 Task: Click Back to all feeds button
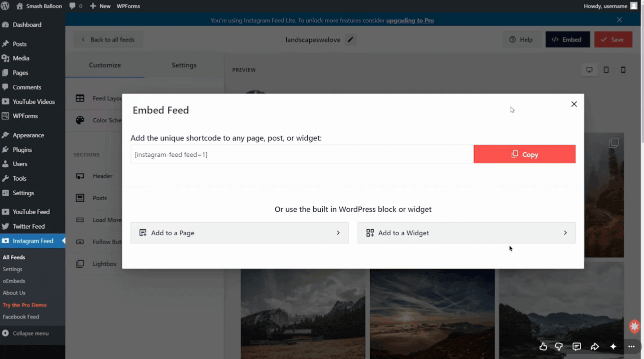click(x=108, y=39)
